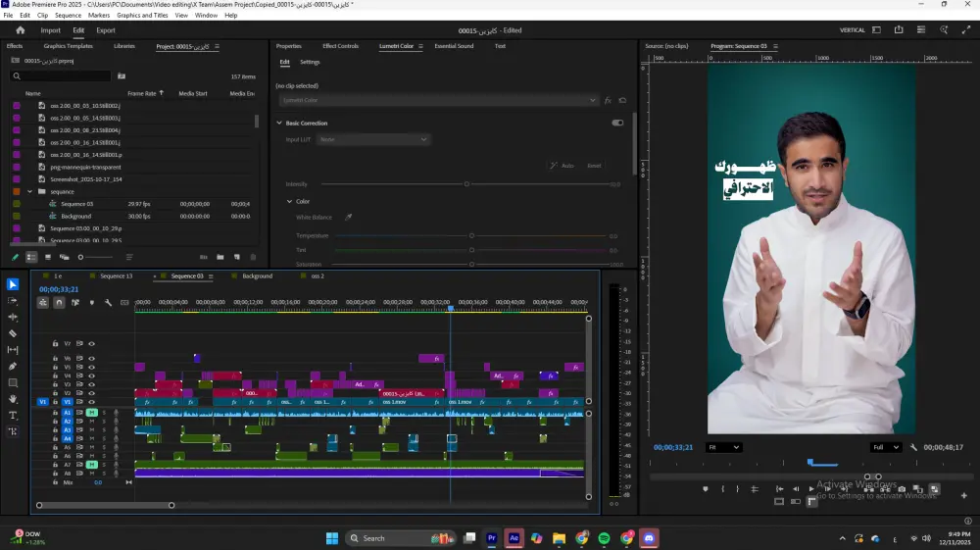The height and width of the screenshot is (550, 980).
Task: Unmute audio track A7
Action: click(92, 465)
